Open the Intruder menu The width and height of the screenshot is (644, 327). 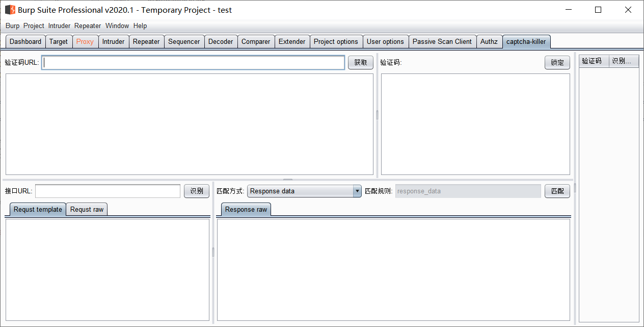[x=59, y=26]
